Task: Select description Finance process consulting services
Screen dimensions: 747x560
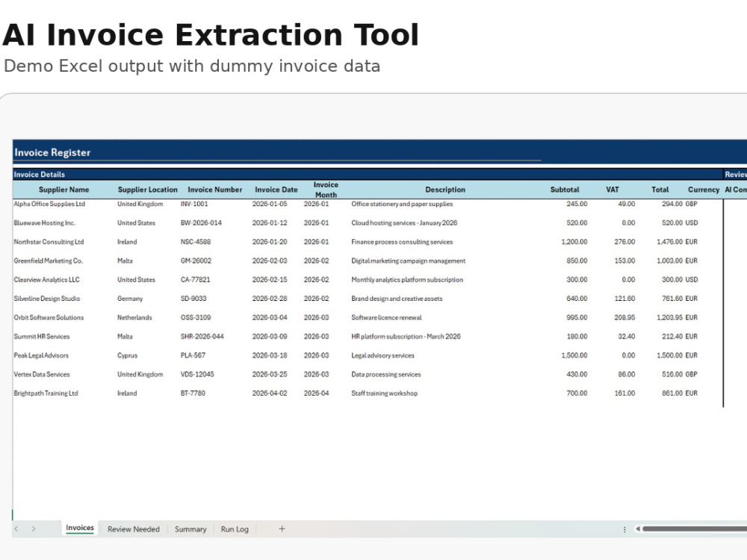Action: pyautogui.click(x=402, y=242)
